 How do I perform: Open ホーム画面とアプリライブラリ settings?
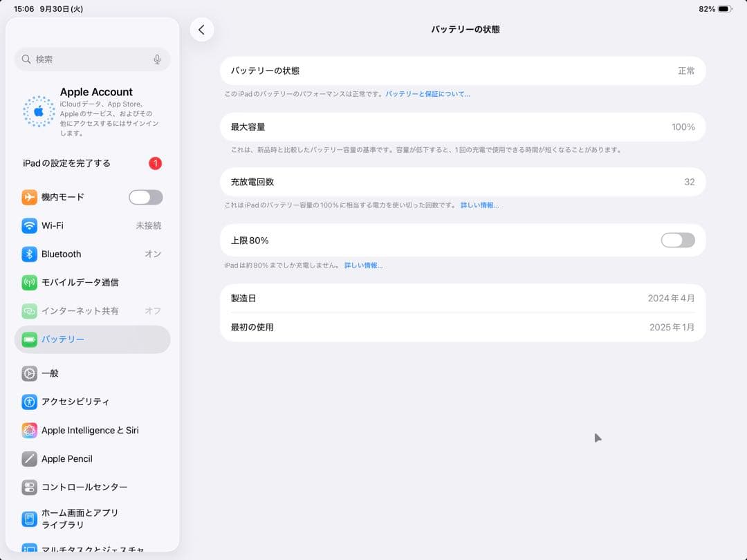[28, 518]
